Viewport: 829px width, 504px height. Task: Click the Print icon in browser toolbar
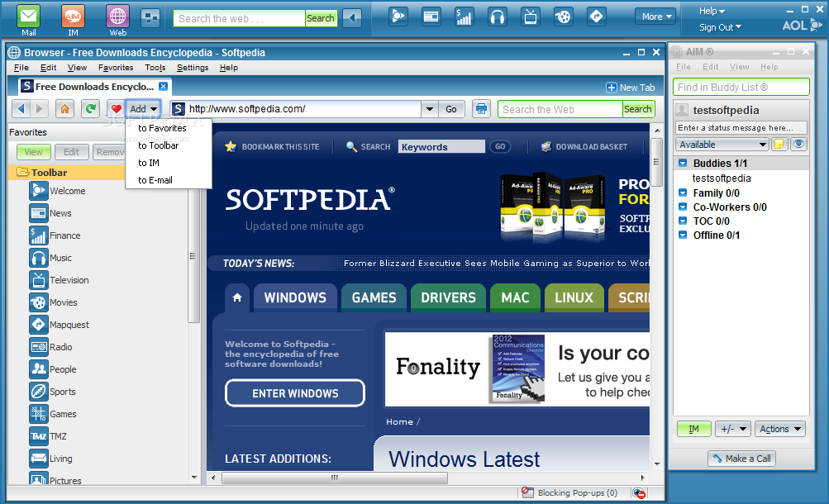coord(481,109)
